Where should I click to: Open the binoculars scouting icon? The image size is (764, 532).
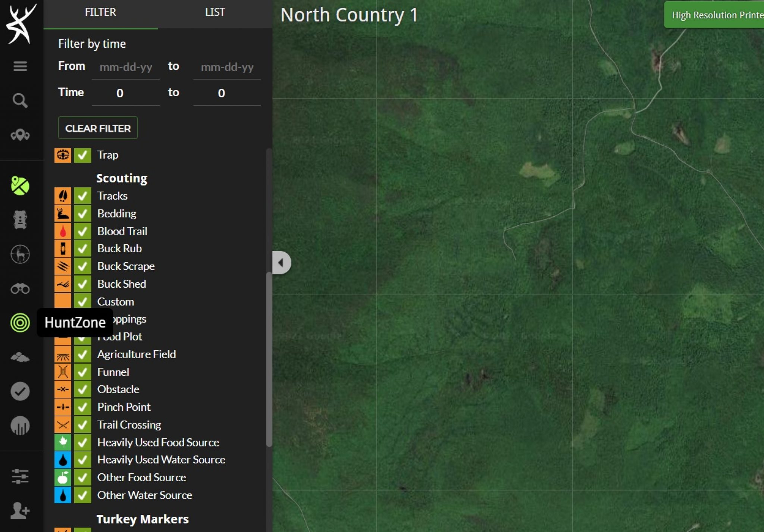pyautogui.click(x=20, y=288)
